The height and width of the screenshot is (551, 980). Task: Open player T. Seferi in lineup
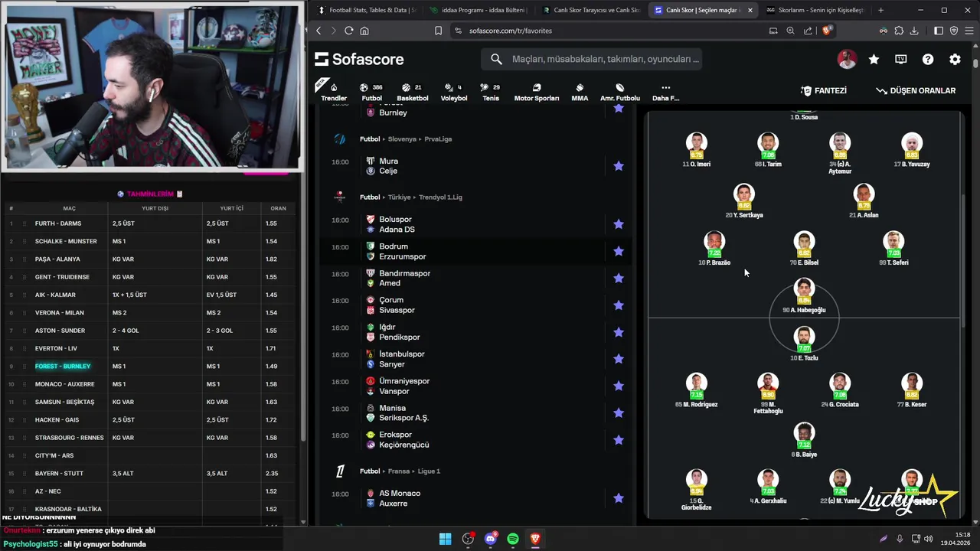pos(893,249)
